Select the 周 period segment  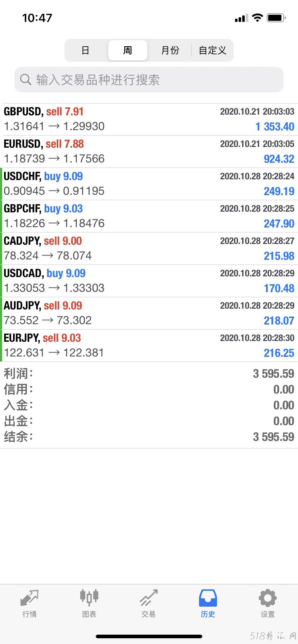[128, 50]
